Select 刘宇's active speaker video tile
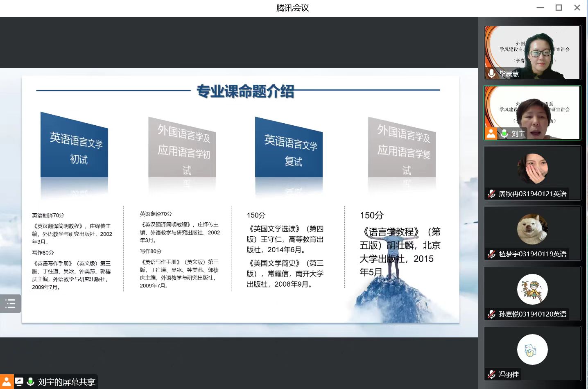Image resolution: width=588 pixels, height=389 pixels. coord(532,113)
